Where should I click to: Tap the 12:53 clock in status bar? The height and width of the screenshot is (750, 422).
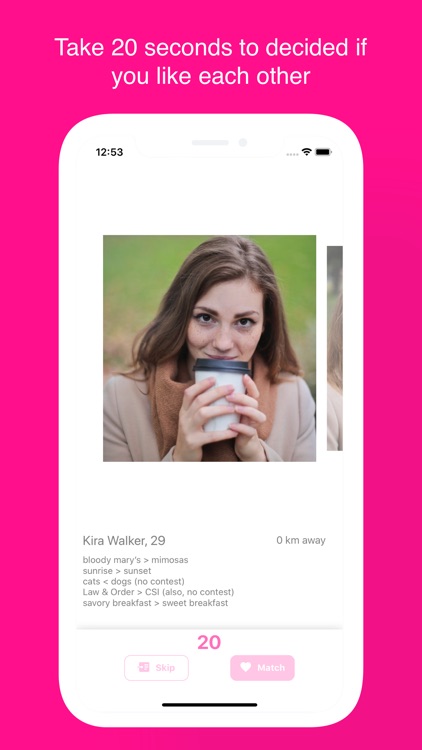coord(110,152)
